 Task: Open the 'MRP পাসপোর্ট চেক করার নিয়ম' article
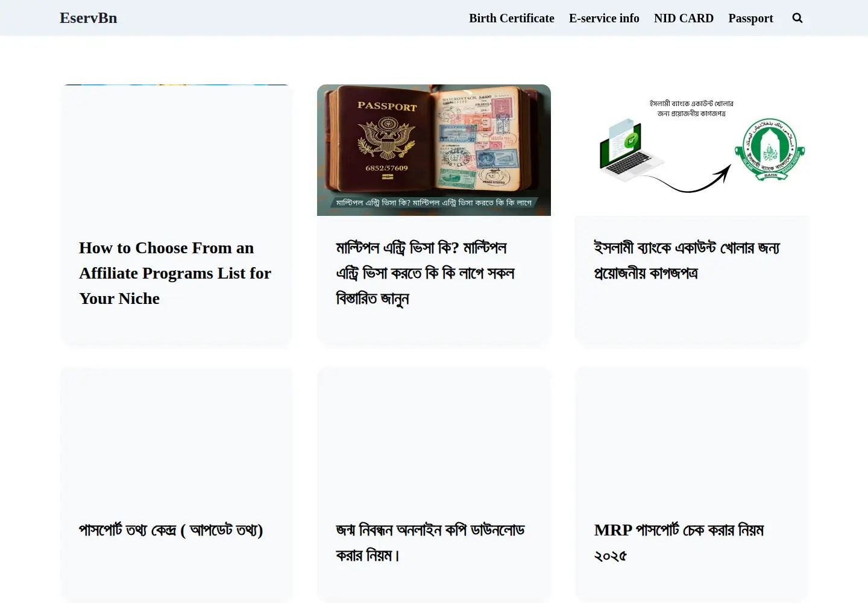pyautogui.click(x=679, y=543)
